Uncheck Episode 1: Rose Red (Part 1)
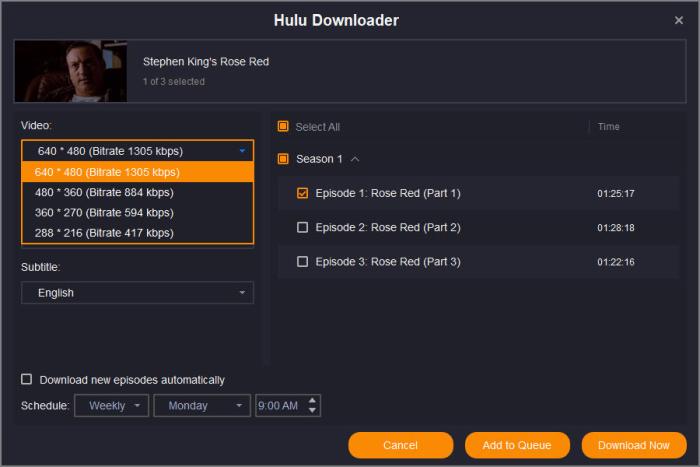Screen dimensions: 700x467 (302, 193)
